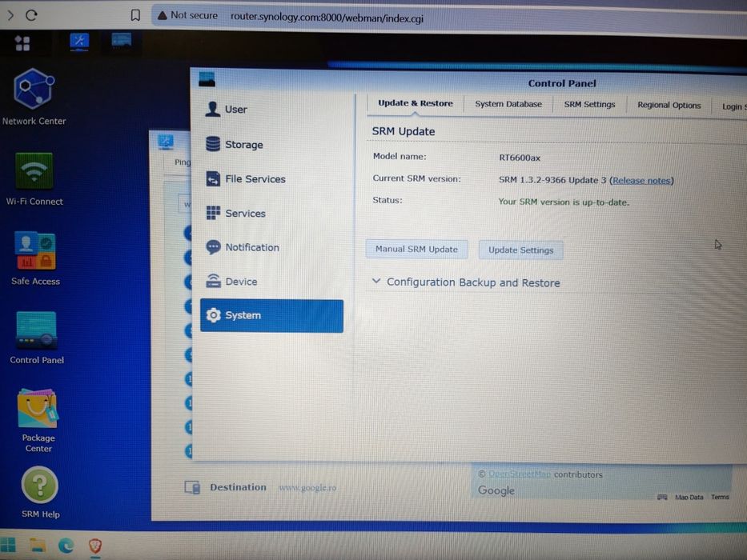This screenshot has width=747, height=560.
Task: Click the Ping tab in Network Tools window
Action: (x=182, y=162)
